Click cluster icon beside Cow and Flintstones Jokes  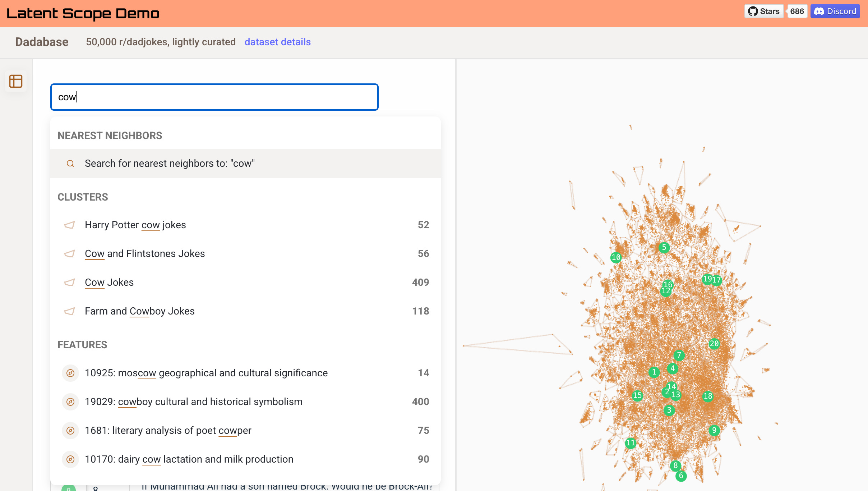(x=69, y=254)
